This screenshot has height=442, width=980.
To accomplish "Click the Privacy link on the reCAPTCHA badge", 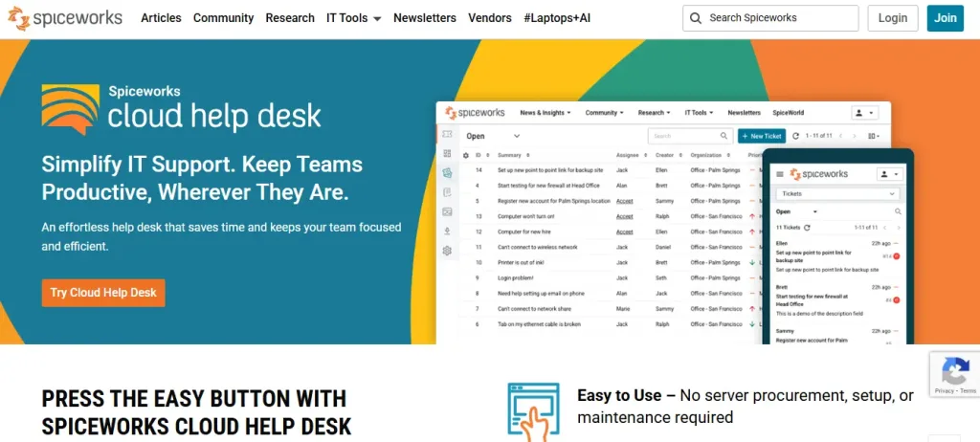I will click(x=945, y=390).
